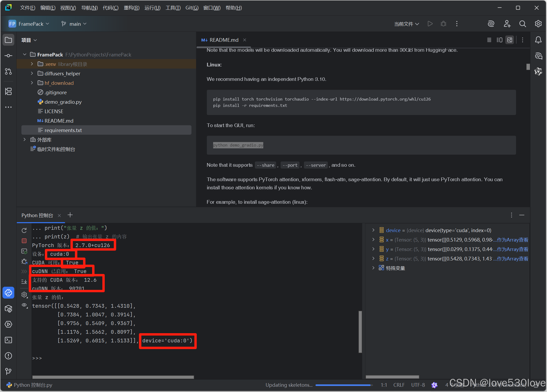Viewport: 547px width, 392px height.
Task: Switch README to editor and preview view
Action: pos(499,40)
